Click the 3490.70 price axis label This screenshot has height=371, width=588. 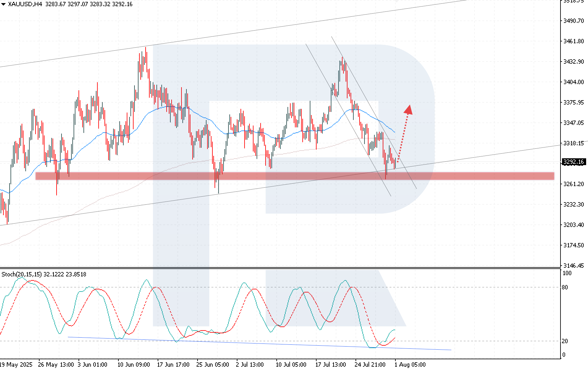(573, 21)
